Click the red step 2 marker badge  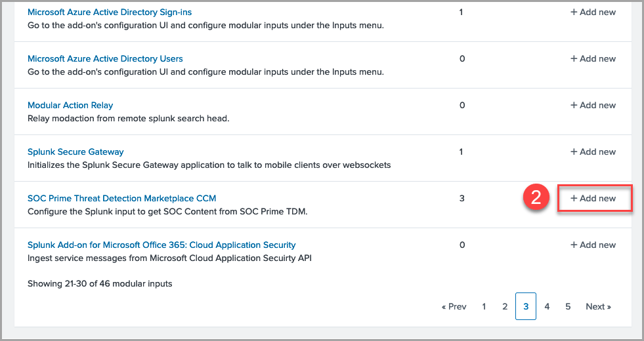536,198
